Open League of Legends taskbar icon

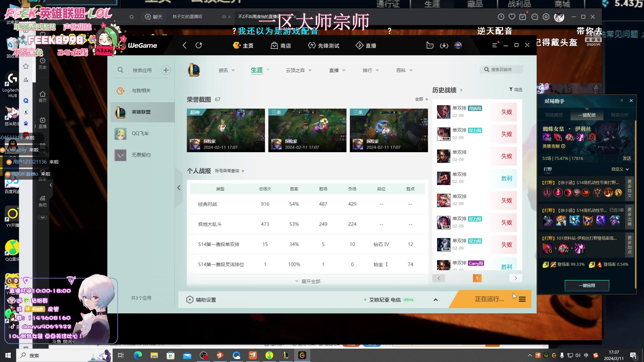pos(286,355)
